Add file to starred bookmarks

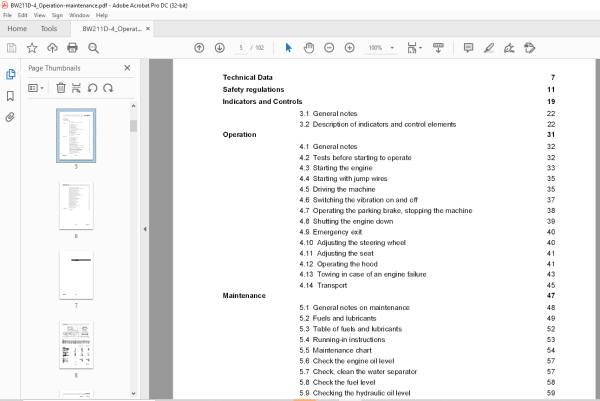[32, 48]
